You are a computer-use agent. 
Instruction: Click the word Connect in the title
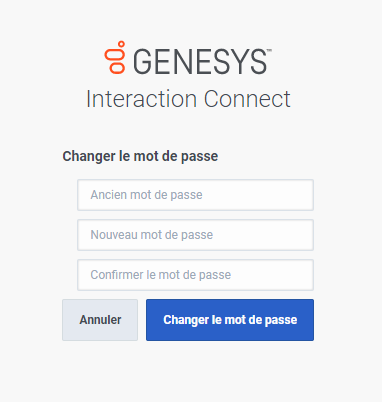pyautogui.click(x=247, y=99)
